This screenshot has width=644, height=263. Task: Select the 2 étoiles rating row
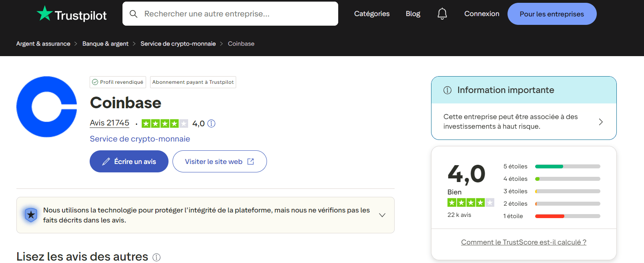click(552, 204)
